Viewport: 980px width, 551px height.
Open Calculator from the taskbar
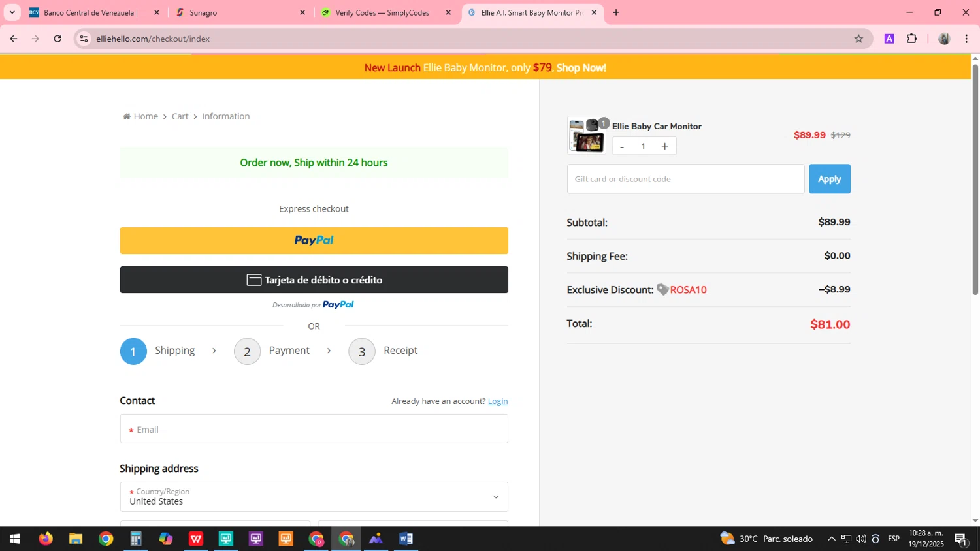pyautogui.click(x=136, y=539)
